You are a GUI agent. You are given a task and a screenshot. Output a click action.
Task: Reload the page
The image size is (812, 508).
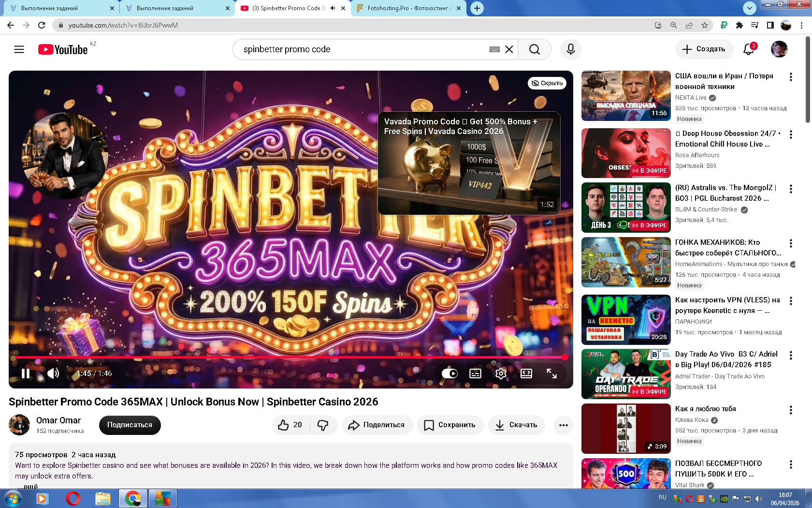pyautogui.click(x=42, y=25)
